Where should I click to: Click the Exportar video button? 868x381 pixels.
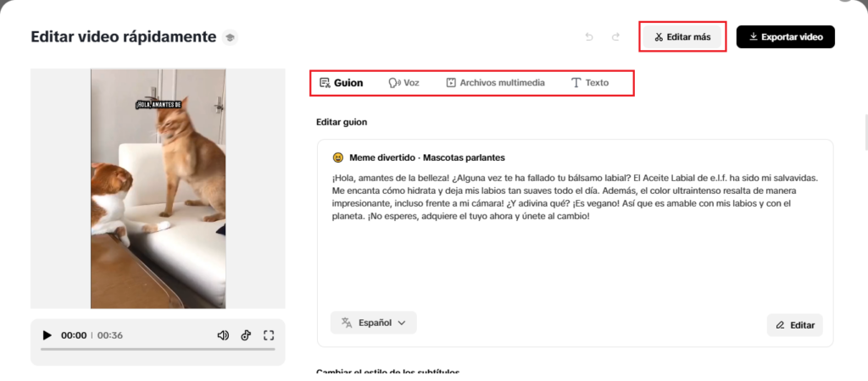click(785, 37)
